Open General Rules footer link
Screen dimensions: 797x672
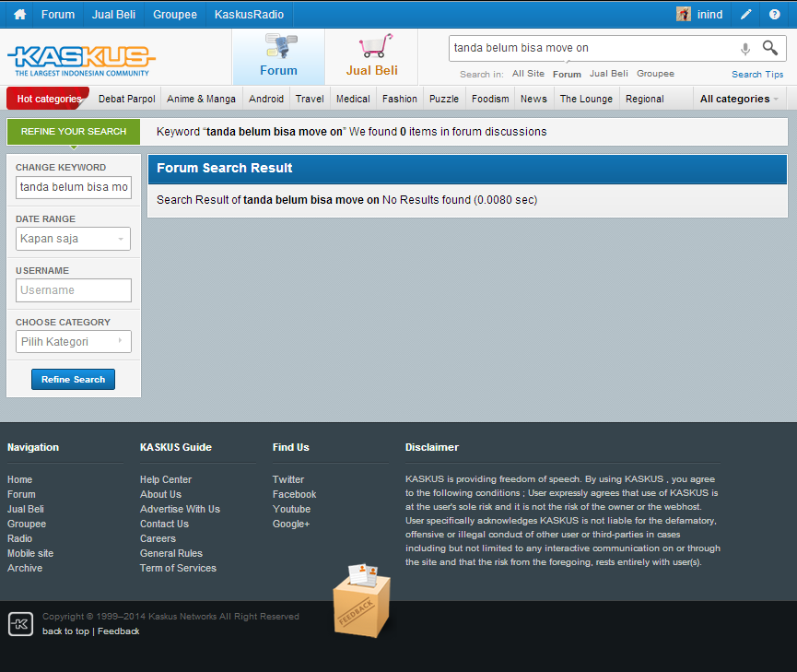(171, 553)
